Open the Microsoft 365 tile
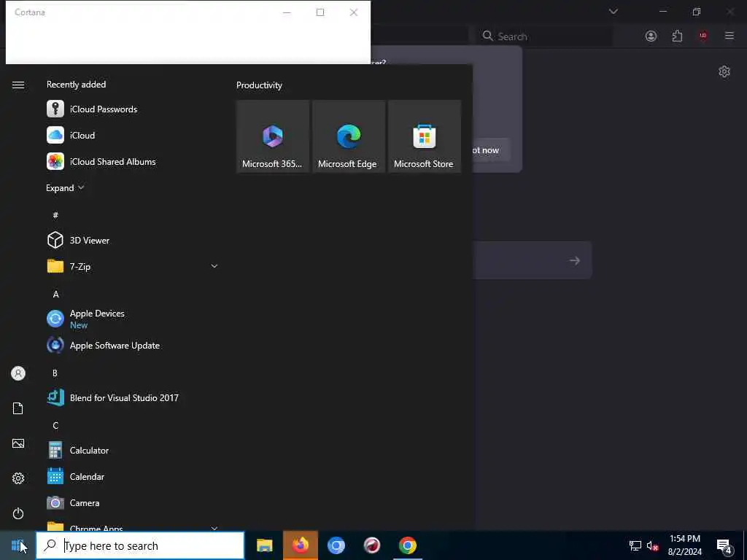Screen dimensions: 747x560 point(273,136)
